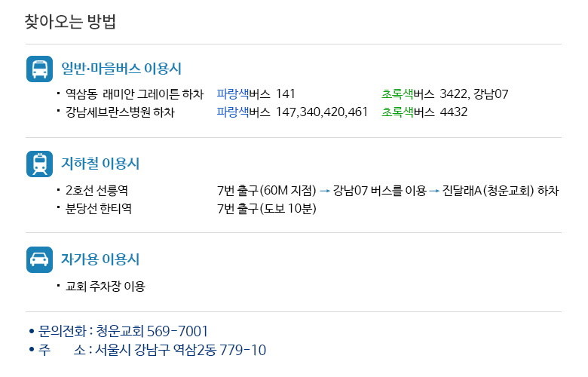Image resolution: width=588 pixels, height=377 pixels.
Task: Click phone number 청운교회 569-7001
Action: [x=152, y=331]
